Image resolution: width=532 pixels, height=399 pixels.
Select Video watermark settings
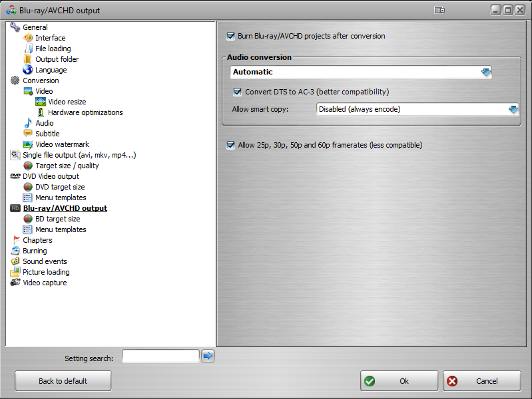pos(62,144)
